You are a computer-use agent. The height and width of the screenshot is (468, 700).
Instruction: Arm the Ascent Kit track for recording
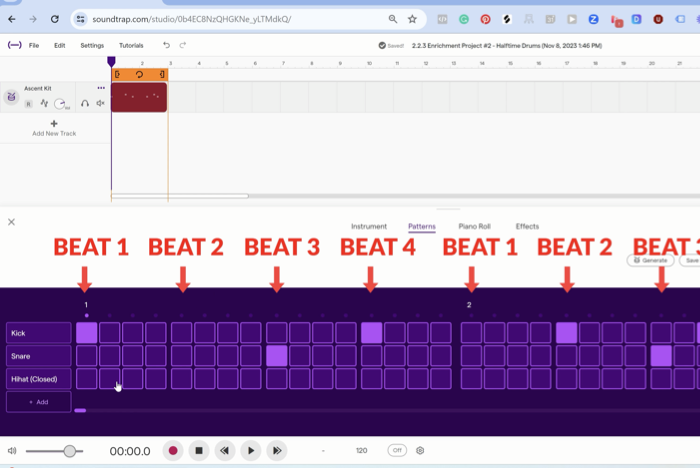pyautogui.click(x=29, y=104)
